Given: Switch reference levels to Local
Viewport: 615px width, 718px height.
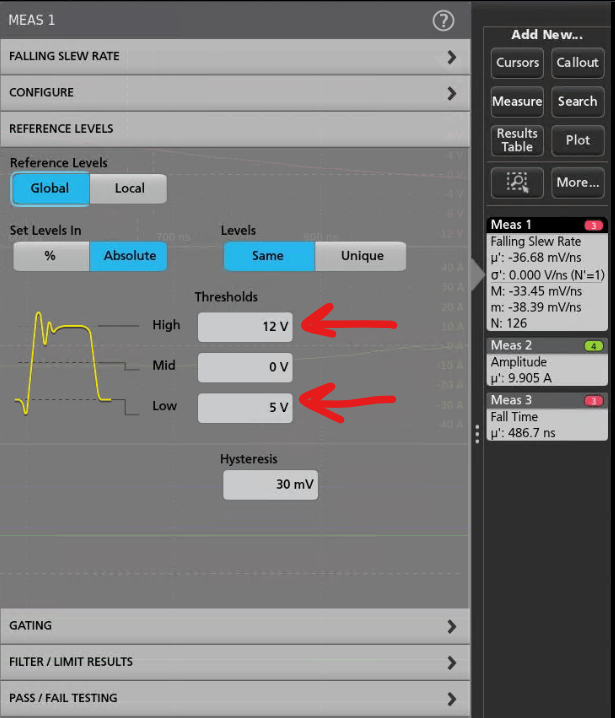Looking at the screenshot, I should coord(129,188).
